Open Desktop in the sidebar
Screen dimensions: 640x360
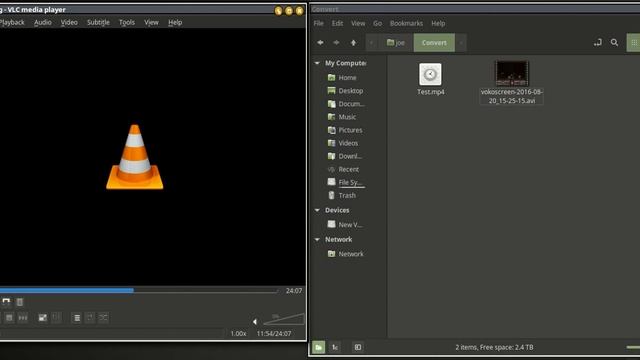(x=345, y=91)
